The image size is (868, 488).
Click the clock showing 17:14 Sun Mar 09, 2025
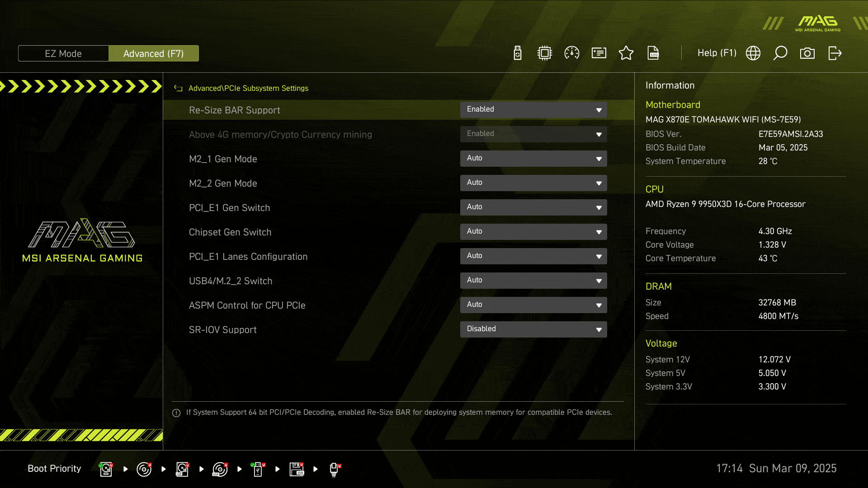(x=776, y=469)
